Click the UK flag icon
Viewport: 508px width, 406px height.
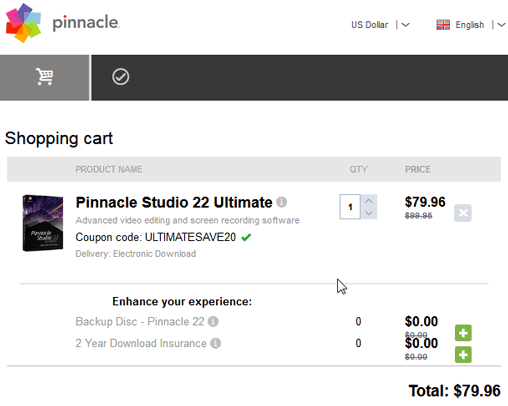click(443, 25)
